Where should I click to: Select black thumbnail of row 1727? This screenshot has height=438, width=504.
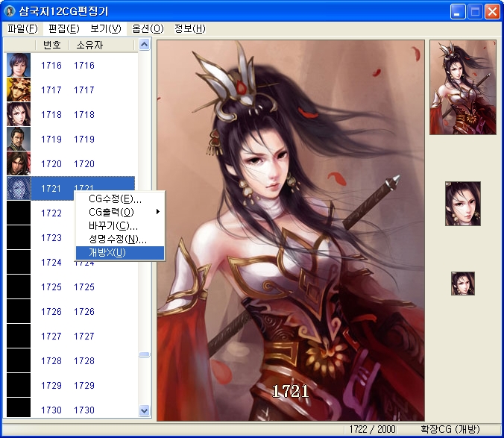(x=19, y=336)
